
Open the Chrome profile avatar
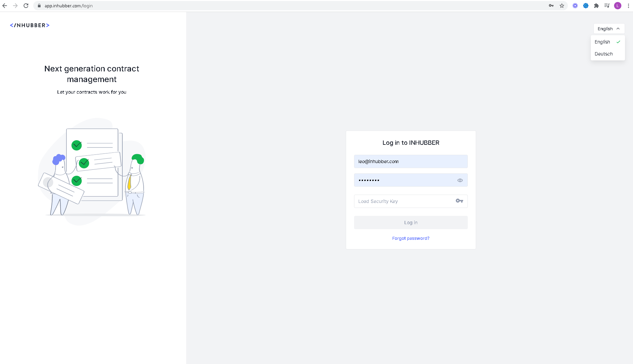(x=618, y=6)
